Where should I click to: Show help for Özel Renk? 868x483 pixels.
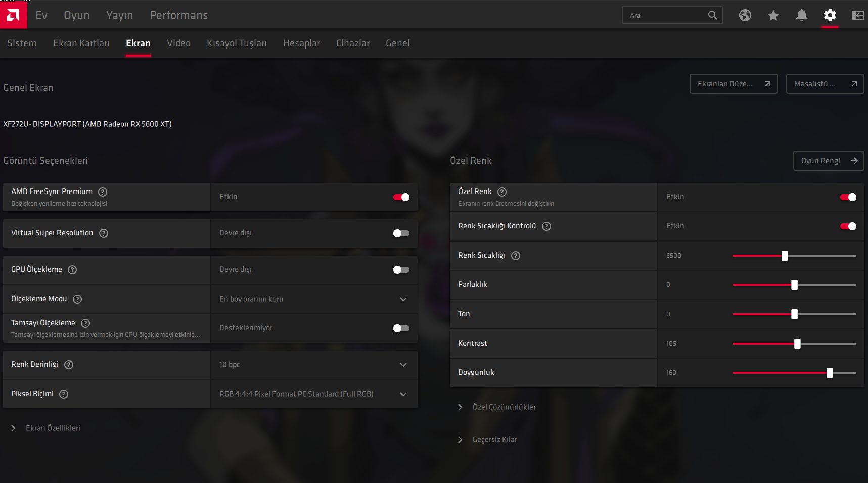pyautogui.click(x=502, y=192)
